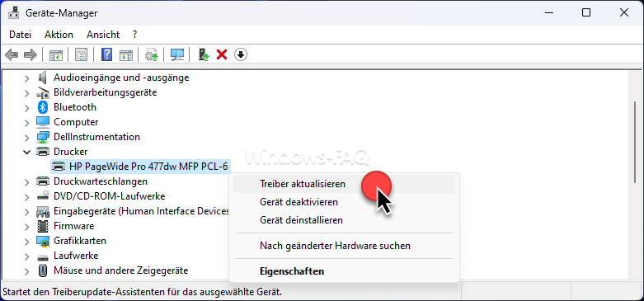Choose Gerät deinstallieren from context menu
The image size is (644, 301).
[x=344, y=220]
